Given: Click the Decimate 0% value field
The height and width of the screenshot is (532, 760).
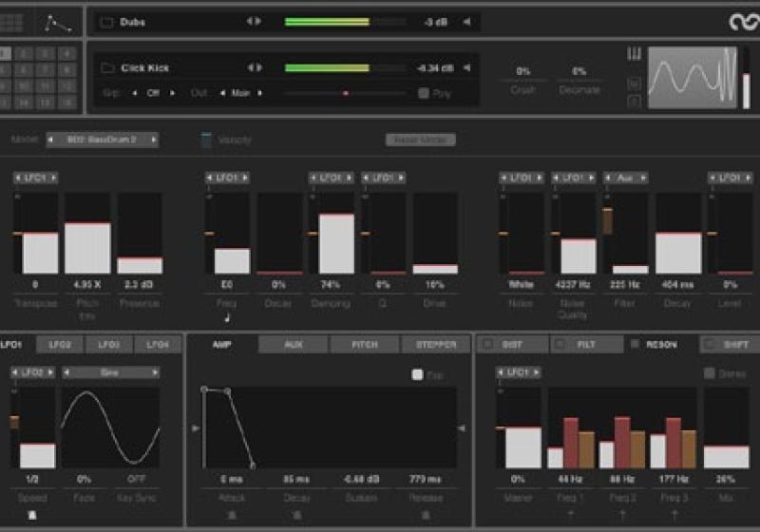Looking at the screenshot, I should (x=579, y=71).
